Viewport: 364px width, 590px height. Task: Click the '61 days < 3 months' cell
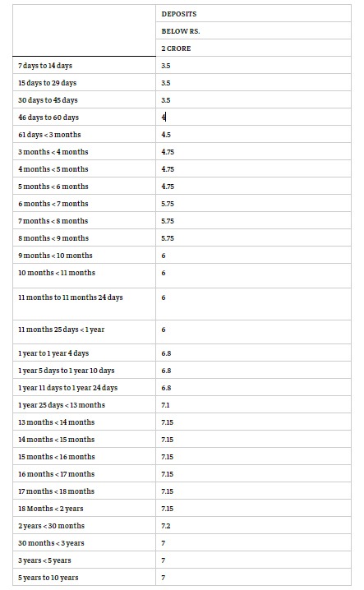[x=84, y=135]
